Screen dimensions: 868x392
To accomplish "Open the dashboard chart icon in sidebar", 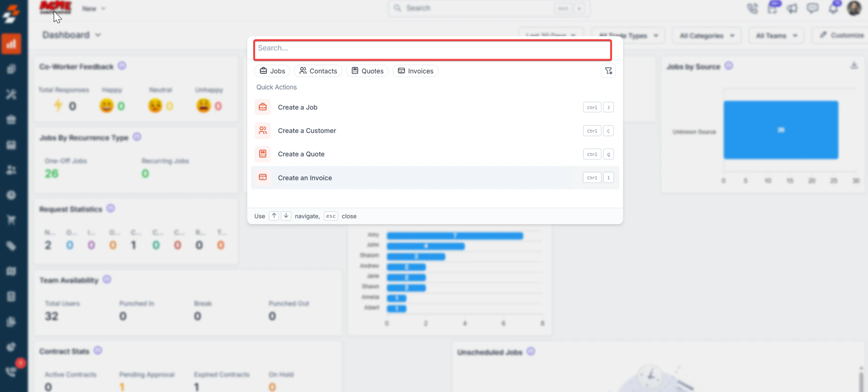I will [11, 44].
